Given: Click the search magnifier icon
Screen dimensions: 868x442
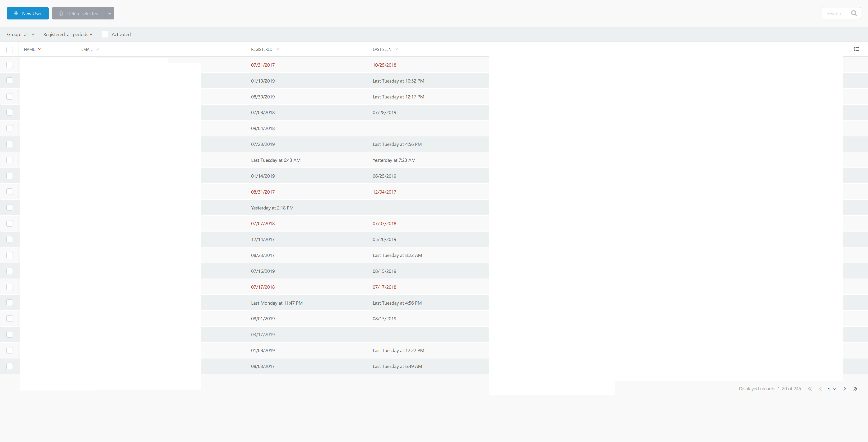Looking at the screenshot, I should [854, 14].
